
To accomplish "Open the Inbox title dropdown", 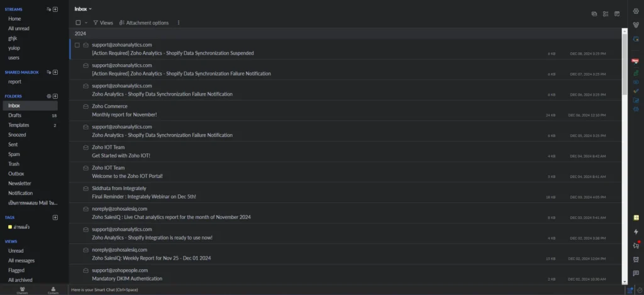I will [x=84, y=9].
